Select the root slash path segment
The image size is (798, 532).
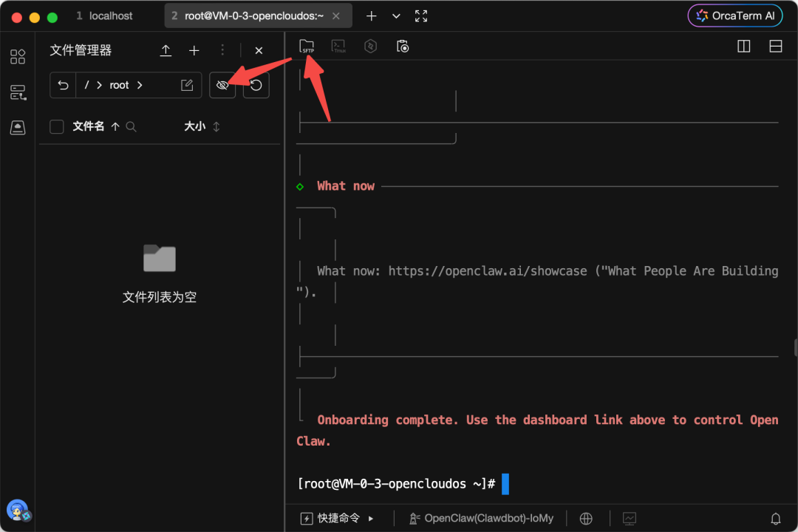[86, 85]
